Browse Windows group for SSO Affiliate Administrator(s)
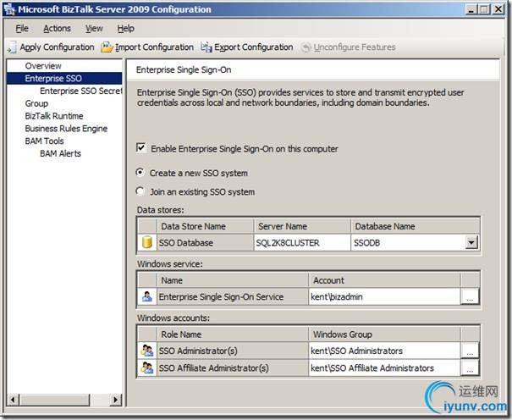 click(470, 367)
